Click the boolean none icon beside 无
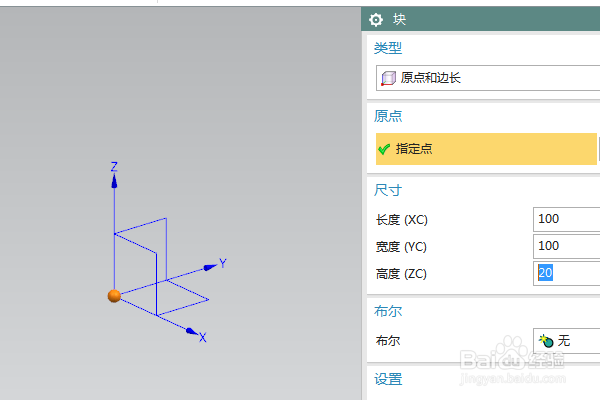600x400 pixels. coord(546,341)
